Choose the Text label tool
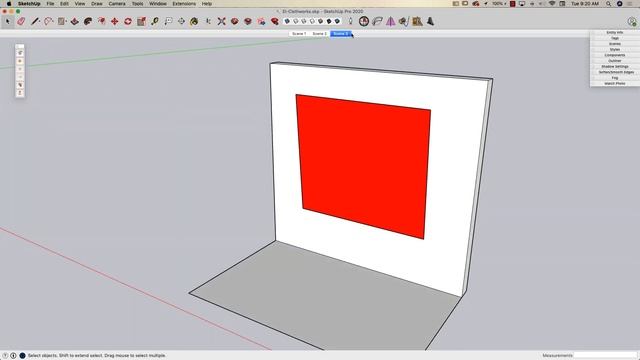 [x=168, y=21]
